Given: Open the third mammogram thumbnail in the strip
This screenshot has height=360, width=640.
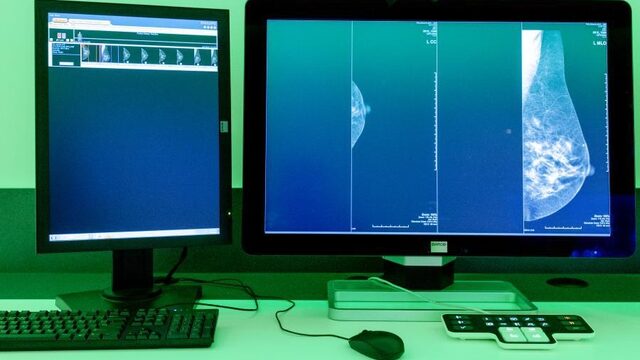Looking at the screenshot, I should click(x=127, y=55).
